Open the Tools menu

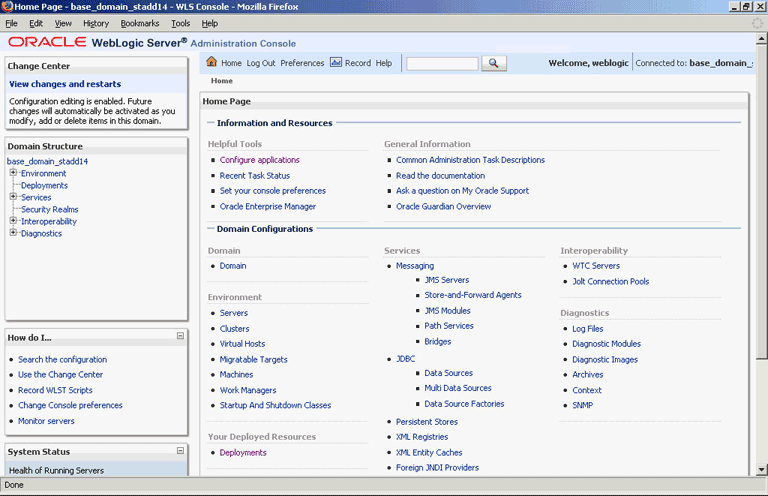pos(180,24)
